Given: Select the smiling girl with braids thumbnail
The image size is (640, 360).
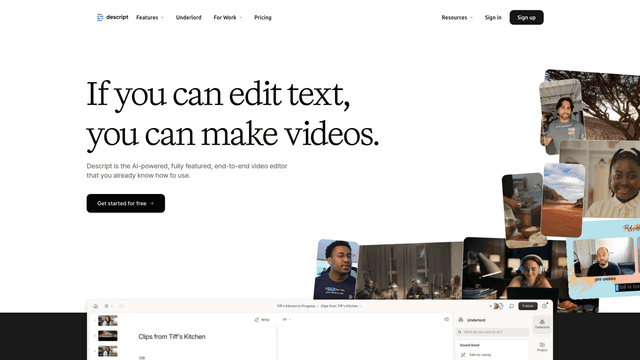Looking at the screenshot, I should 604,179.
